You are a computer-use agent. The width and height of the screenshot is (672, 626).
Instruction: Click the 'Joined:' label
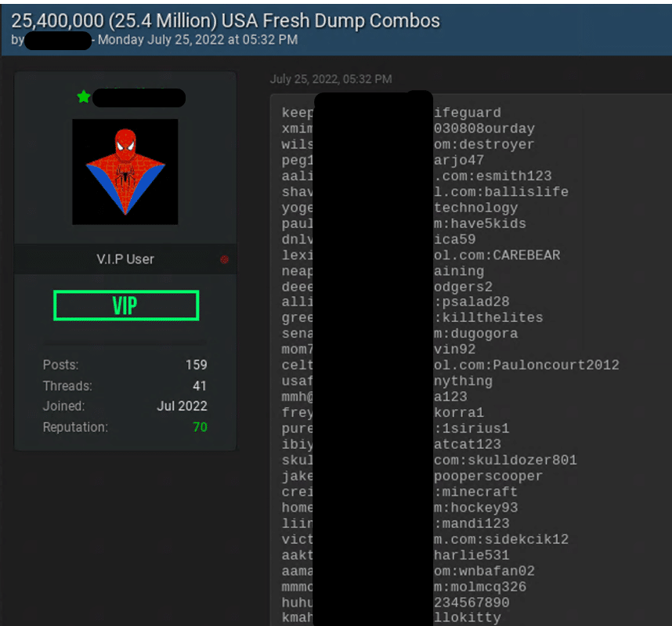pyautogui.click(x=64, y=406)
